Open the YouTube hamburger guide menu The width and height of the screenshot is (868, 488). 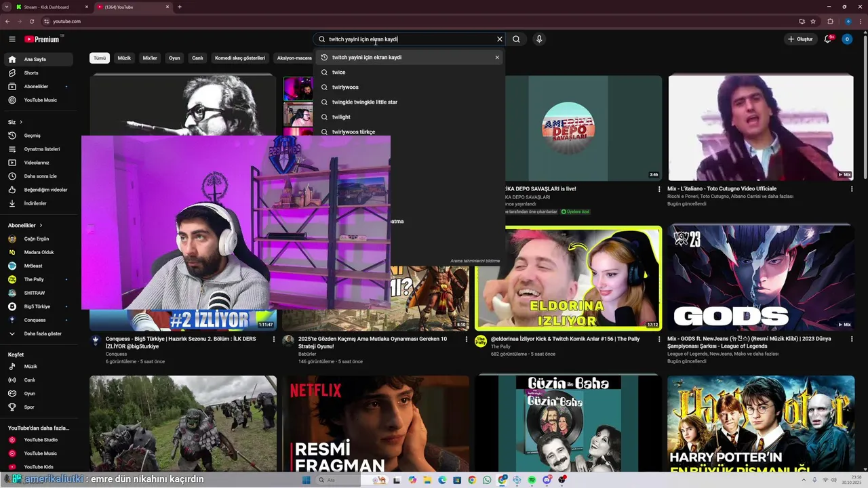[12, 39]
